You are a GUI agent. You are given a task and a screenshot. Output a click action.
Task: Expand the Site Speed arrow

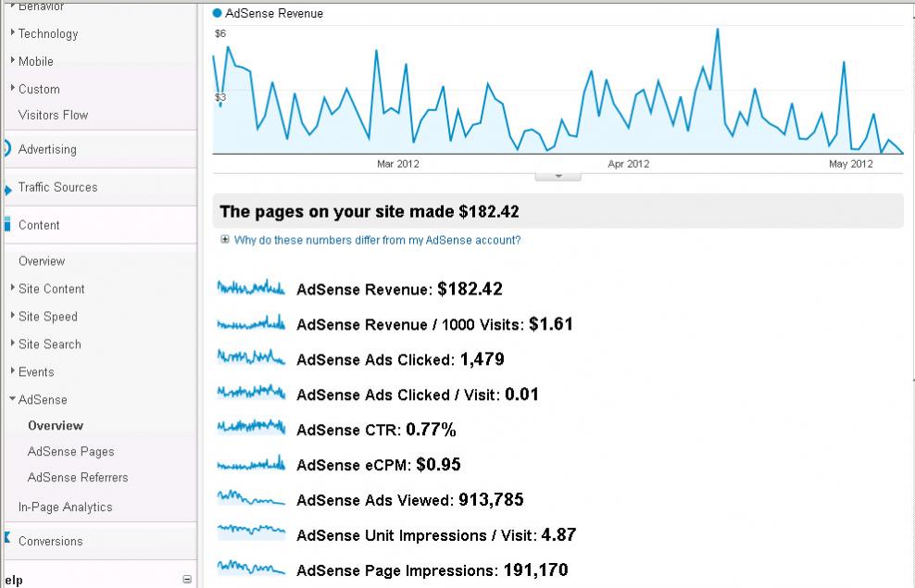click(x=13, y=315)
